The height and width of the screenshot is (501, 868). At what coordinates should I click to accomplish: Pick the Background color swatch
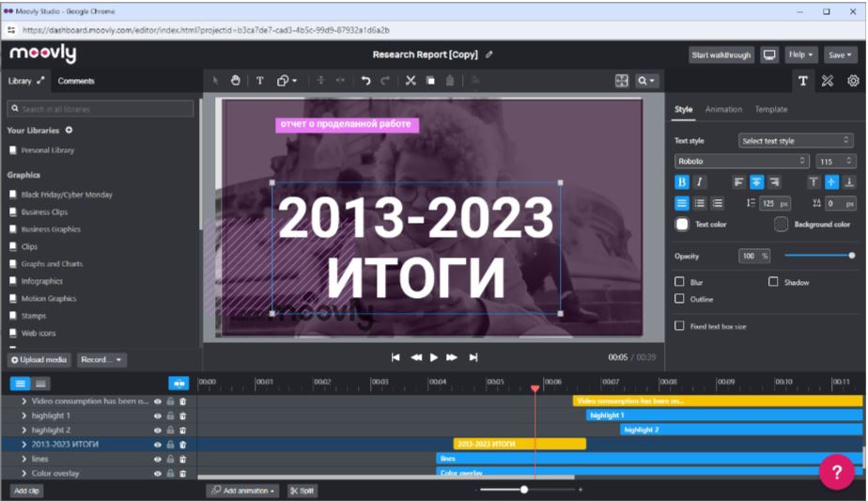781,224
